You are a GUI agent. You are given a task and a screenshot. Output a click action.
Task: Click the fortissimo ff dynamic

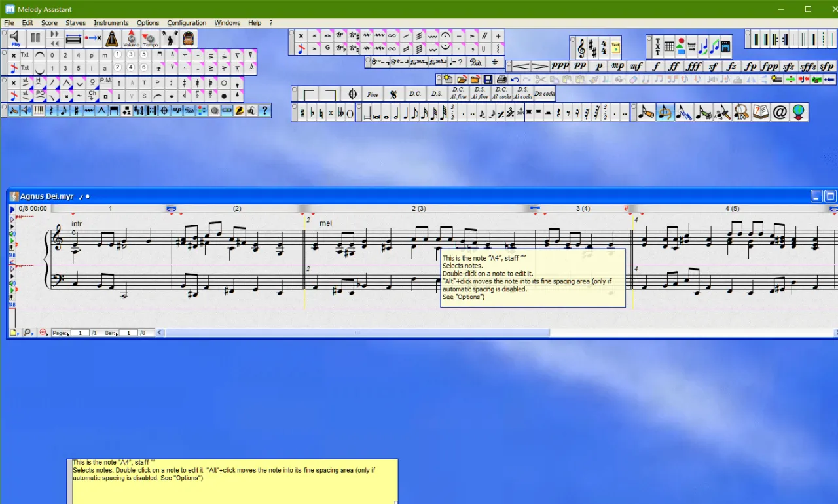pyautogui.click(x=674, y=66)
